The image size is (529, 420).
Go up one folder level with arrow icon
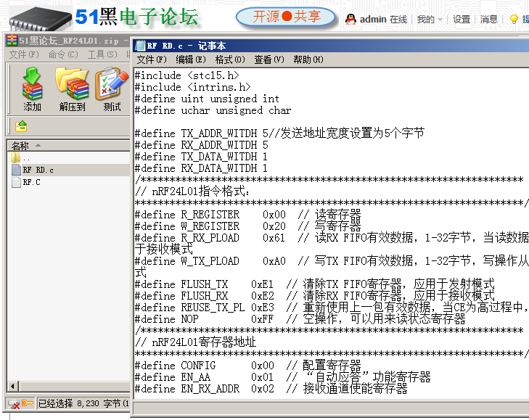[21, 126]
